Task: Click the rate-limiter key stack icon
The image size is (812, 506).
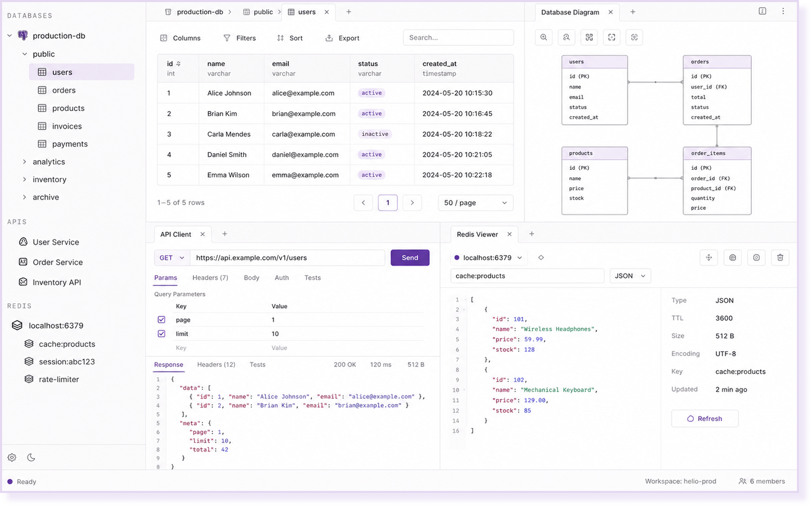Action: point(29,379)
